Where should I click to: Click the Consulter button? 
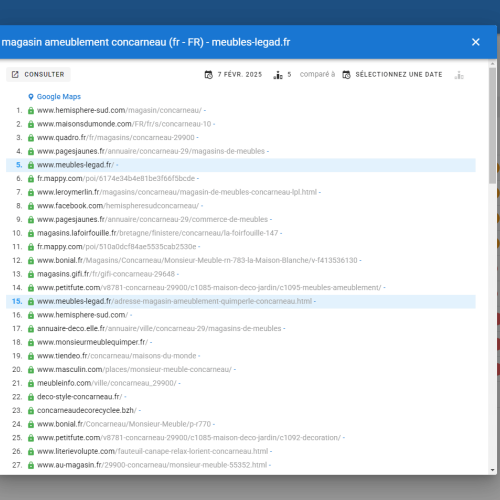tap(38, 74)
